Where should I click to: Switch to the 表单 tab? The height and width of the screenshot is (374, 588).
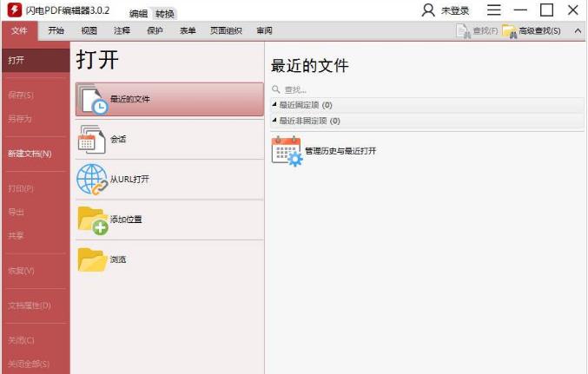coord(188,30)
